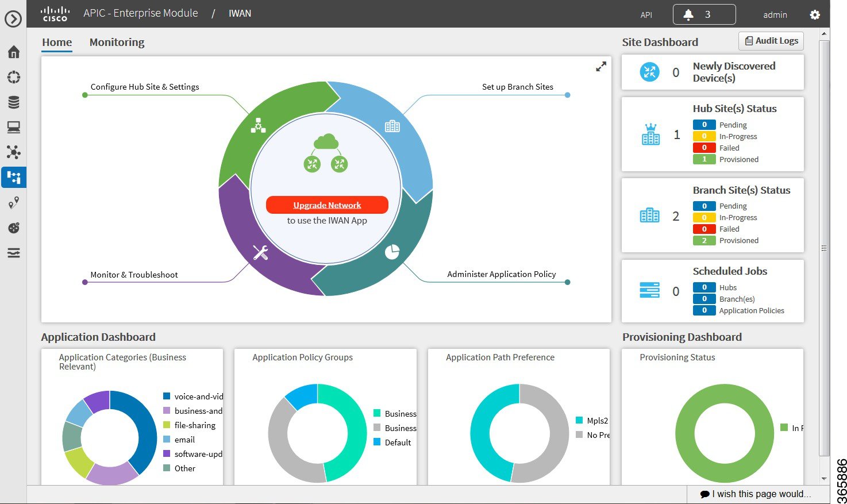The width and height of the screenshot is (847, 504).
Task: Click the vertical page scrollbar thumb
Action: click(x=825, y=248)
